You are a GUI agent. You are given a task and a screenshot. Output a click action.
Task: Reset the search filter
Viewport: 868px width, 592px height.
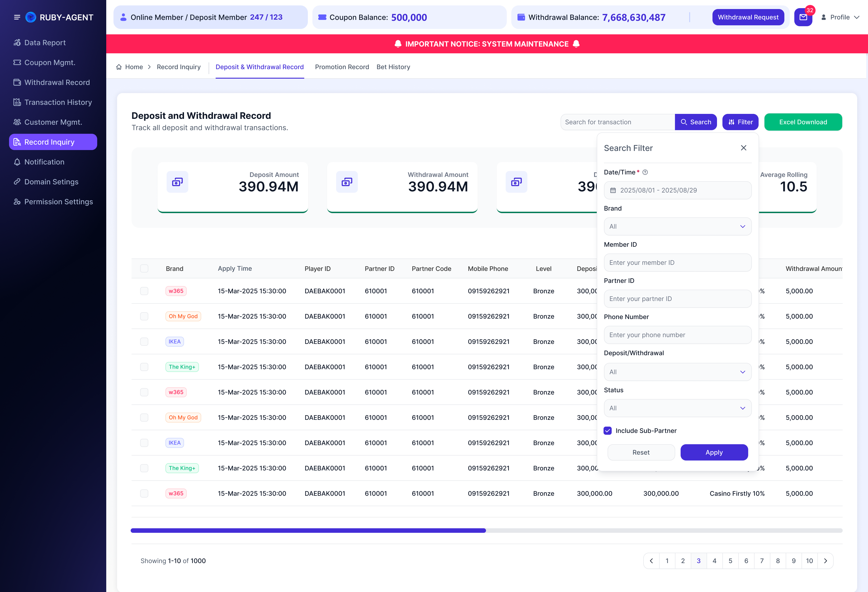pos(641,452)
